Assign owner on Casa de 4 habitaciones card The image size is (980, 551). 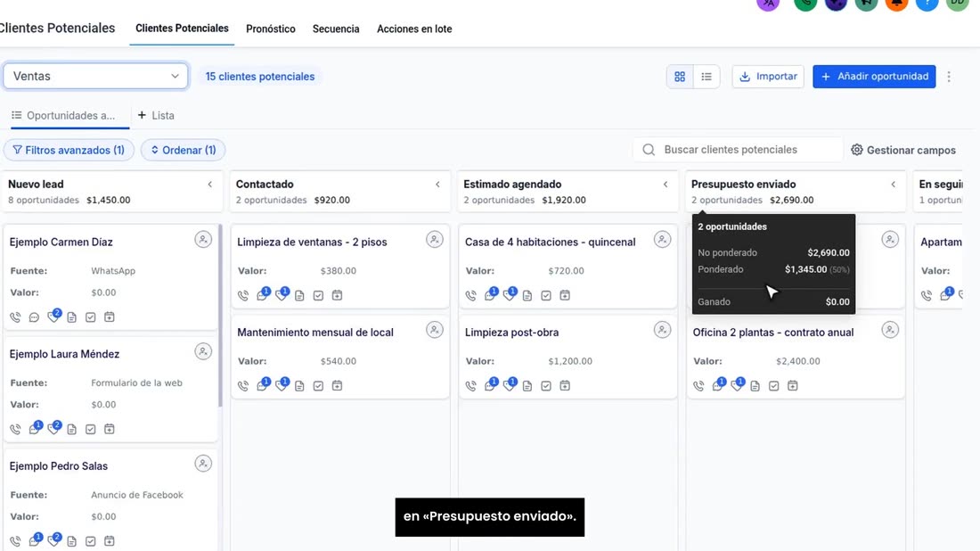point(662,240)
